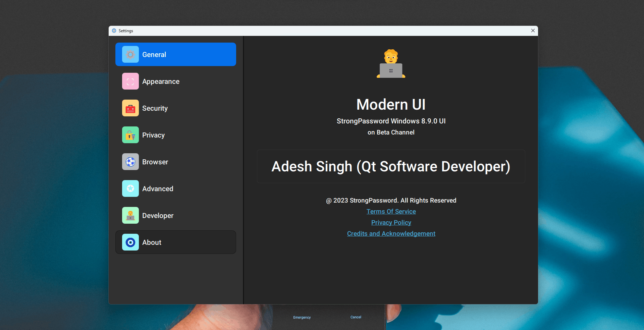
Task: Click the Browser globe icon
Action: click(130, 162)
